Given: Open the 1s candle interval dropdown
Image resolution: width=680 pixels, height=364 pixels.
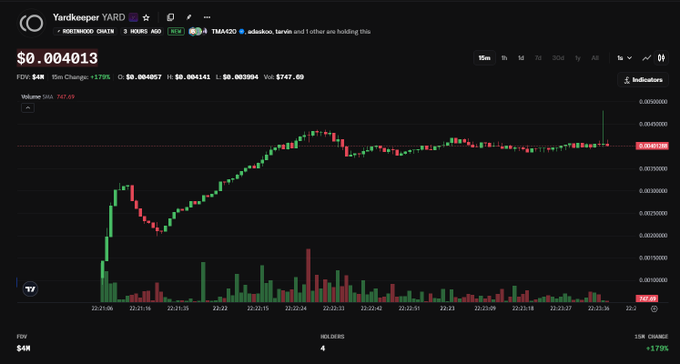Looking at the screenshot, I should (624, 58).
